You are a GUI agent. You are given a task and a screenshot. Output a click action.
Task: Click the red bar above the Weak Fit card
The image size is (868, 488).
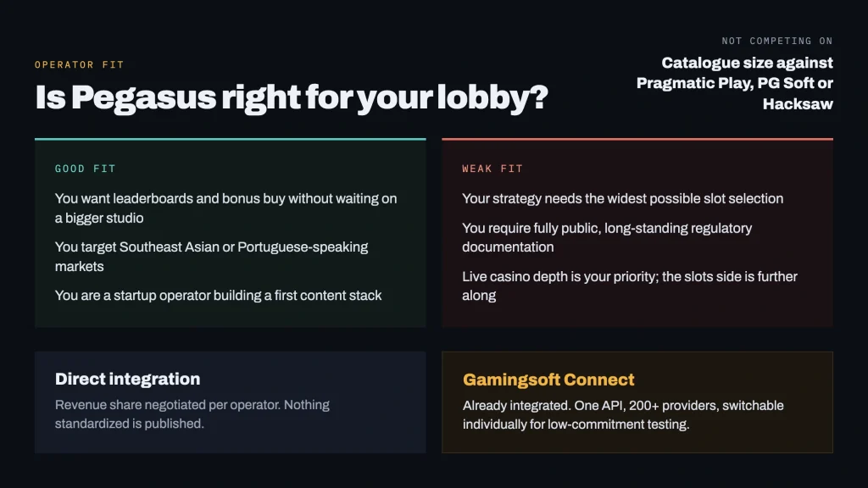coord(637,139)
